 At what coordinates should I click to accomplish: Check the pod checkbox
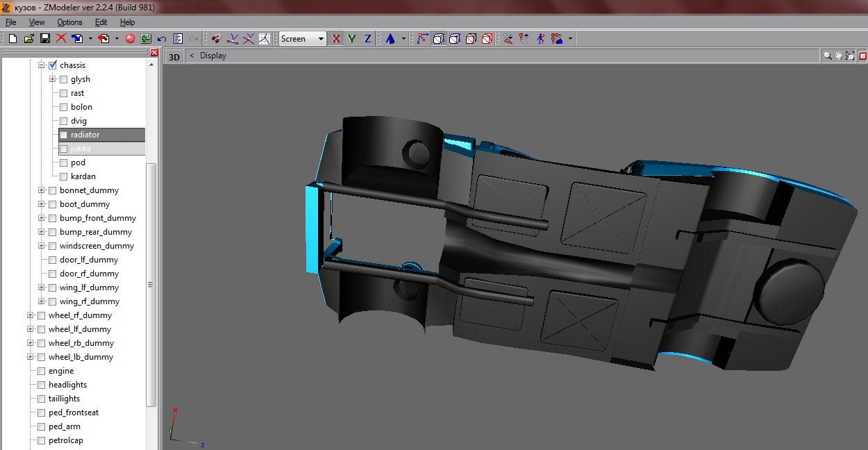point(64,162)
